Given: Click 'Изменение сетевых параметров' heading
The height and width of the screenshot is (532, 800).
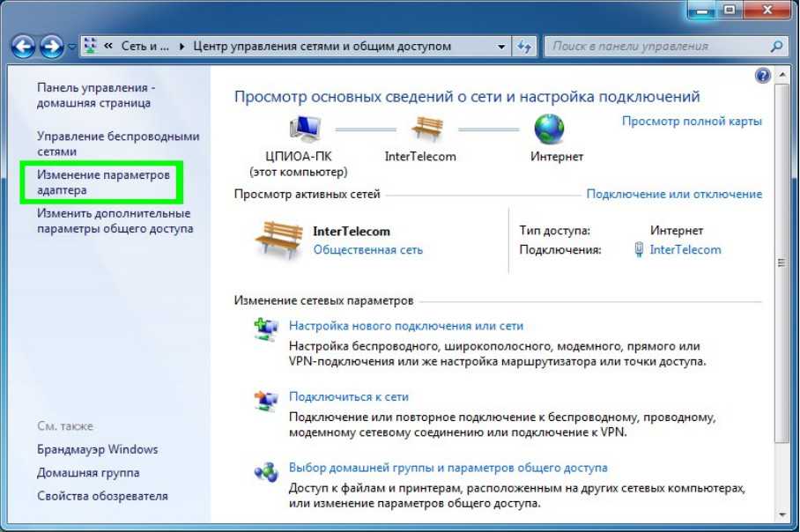Looking at the screenshot, I should pos(323,300).
